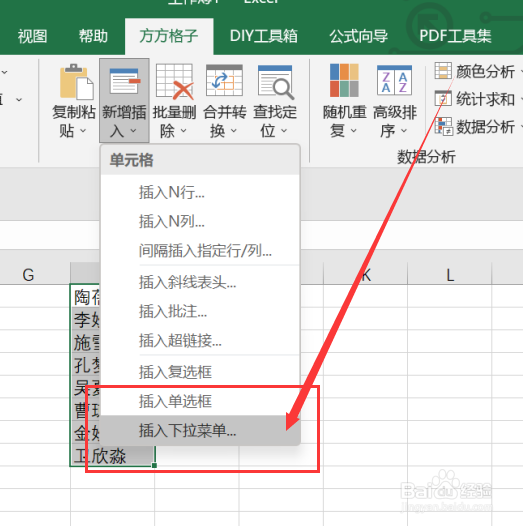Choose 插入复选框 menu item
This screenshot has height=526, width=523.
(x=200, y=372)
